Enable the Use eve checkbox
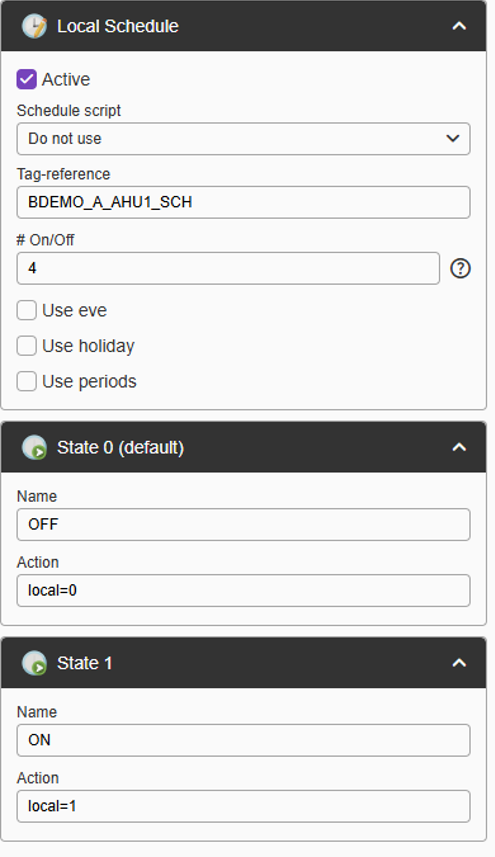This screenshot has height=857, width=495. pyautogui.click(x=26, y=310)
